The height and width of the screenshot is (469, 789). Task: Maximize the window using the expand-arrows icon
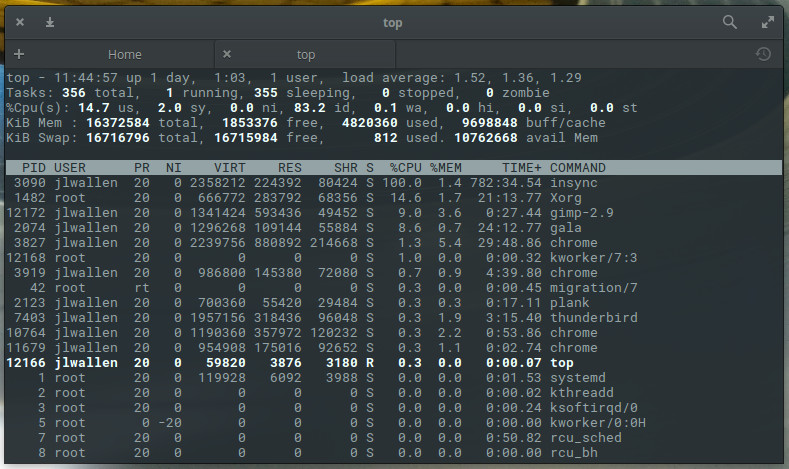tap(768, 21)
